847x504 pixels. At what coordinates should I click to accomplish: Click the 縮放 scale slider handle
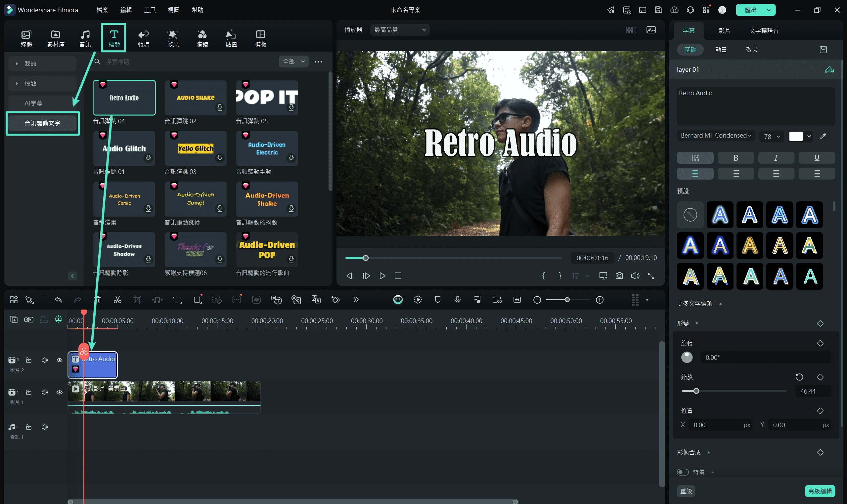point(696,391)
